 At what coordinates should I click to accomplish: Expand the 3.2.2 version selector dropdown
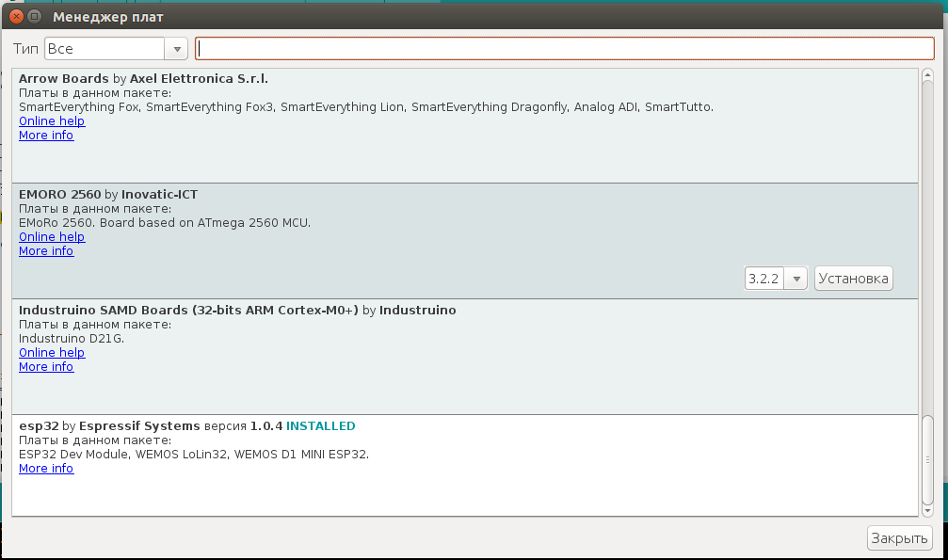point(776,279)
